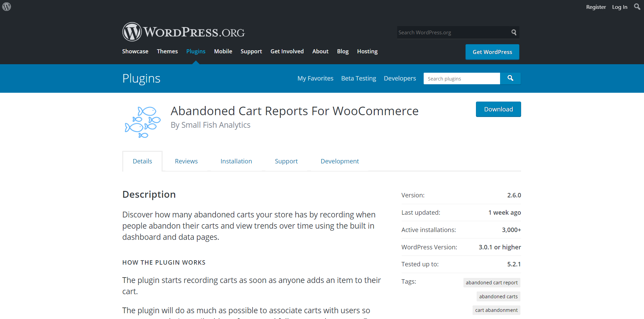Click the Get WordPress button
The width and height of the screenshot is (644, 319).
tap(492, 52)
